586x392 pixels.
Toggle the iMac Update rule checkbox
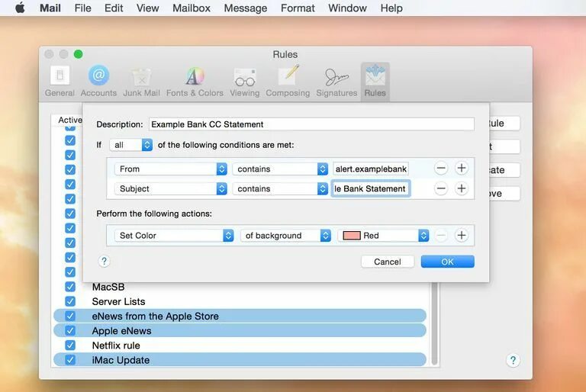(x=70, y=360)
